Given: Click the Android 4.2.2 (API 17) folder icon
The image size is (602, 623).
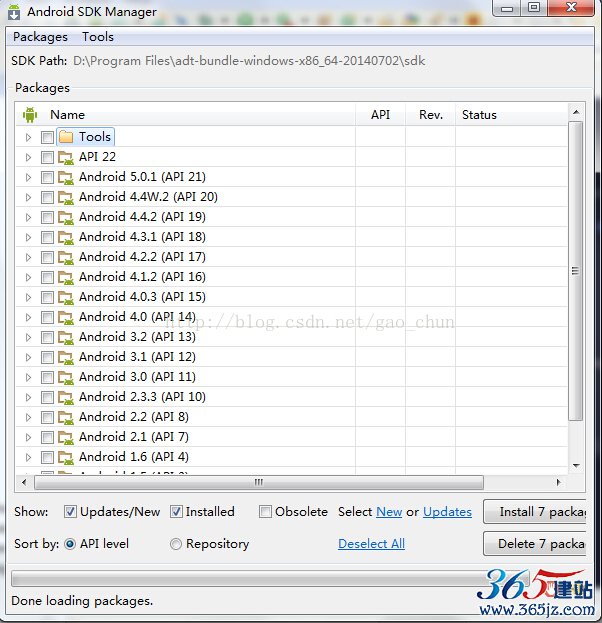Looking at the screenshot, I should click(66, 257).
